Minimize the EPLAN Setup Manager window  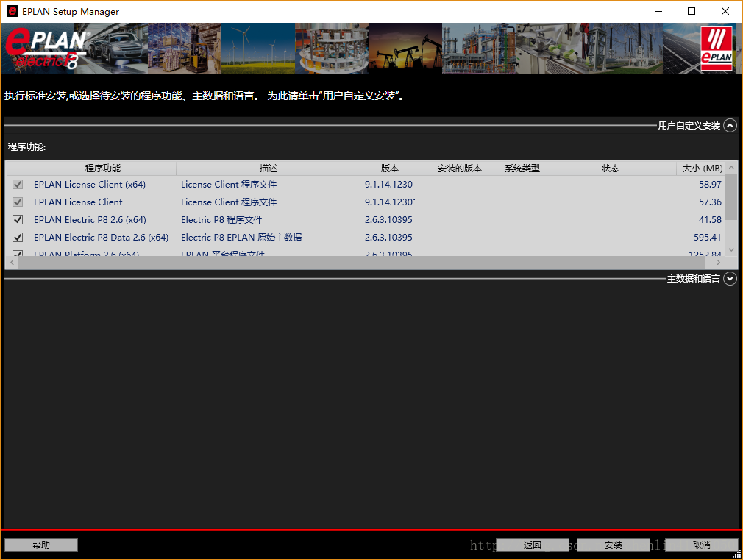[x=658, y=11]
